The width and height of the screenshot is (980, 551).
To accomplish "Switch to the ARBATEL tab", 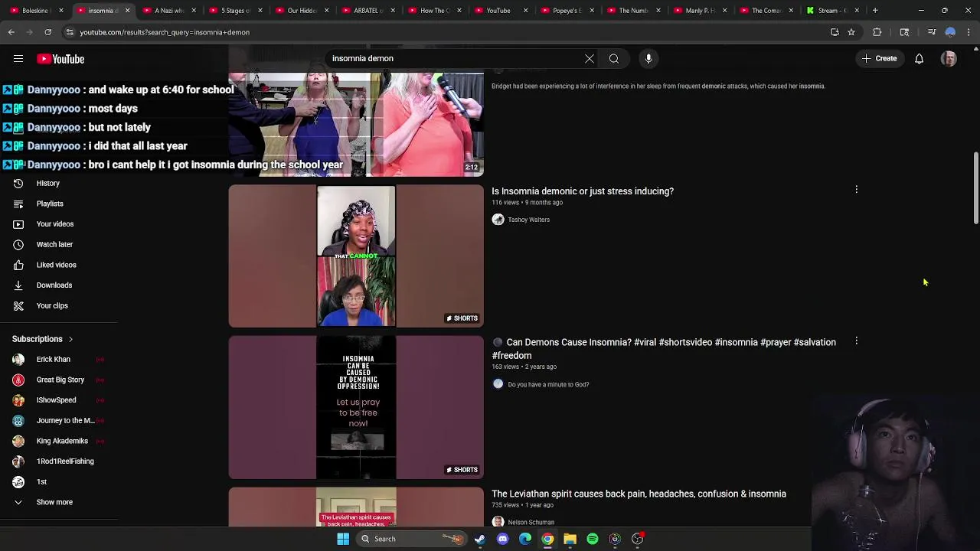I will (x=368, y=11).
